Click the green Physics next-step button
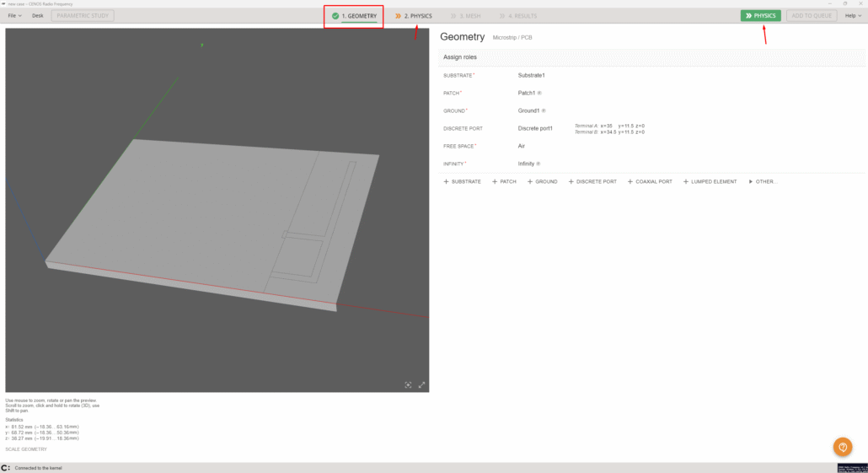 point(760,15)
